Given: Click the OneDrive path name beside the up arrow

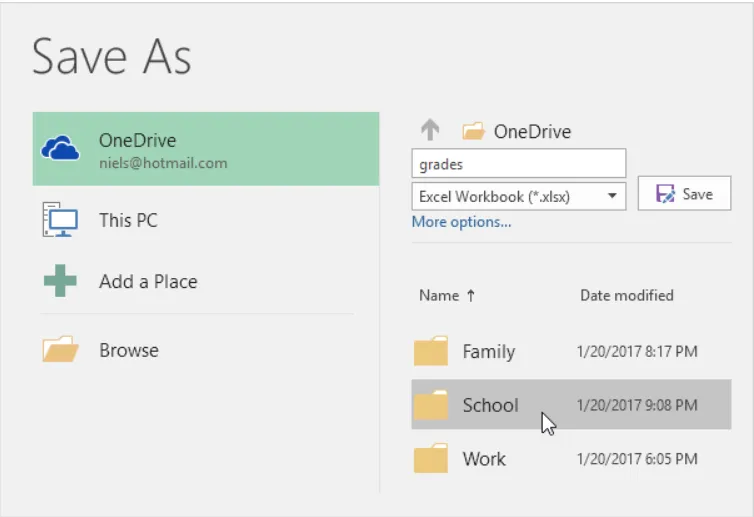Looking at the screenshot, I should [x=532, y=131].
